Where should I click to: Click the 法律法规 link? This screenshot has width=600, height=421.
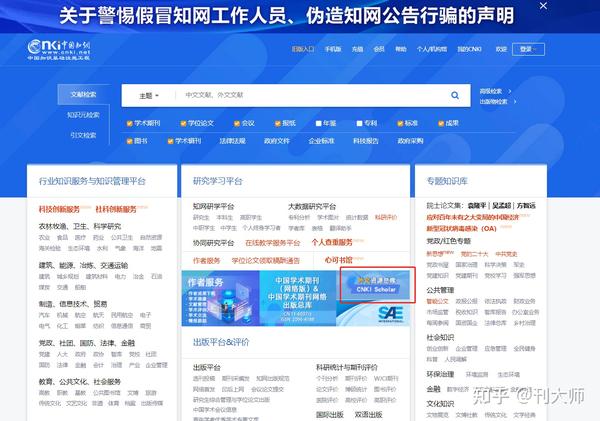click(232, 141)
